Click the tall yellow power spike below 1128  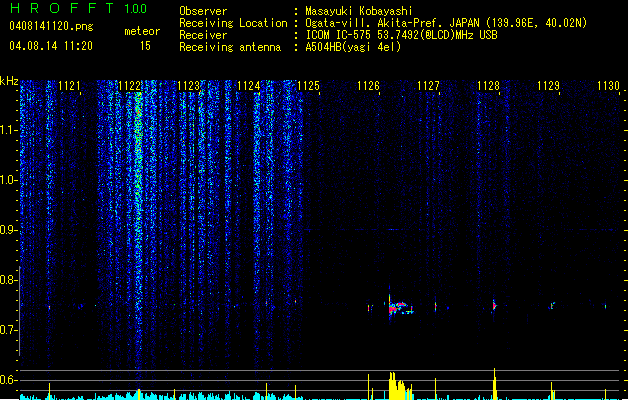(495, 384)
